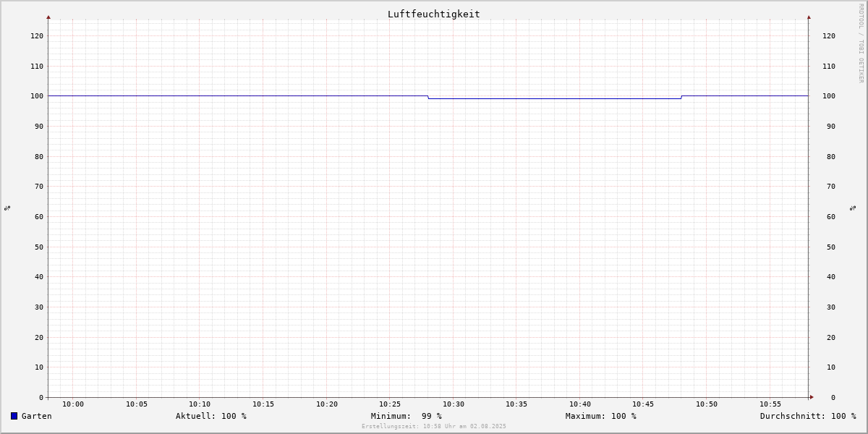Click the right axis 110 label
868x434 pixels.
click(829, 66)
